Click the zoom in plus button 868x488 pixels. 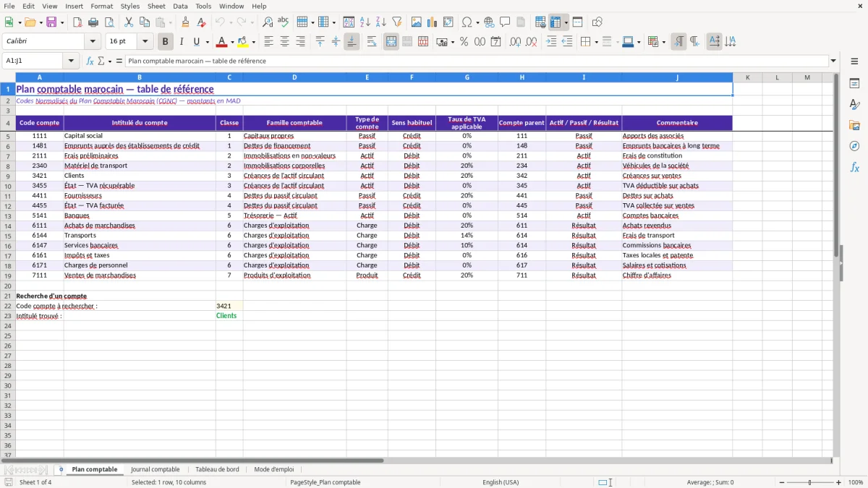[x=839, y=482]
